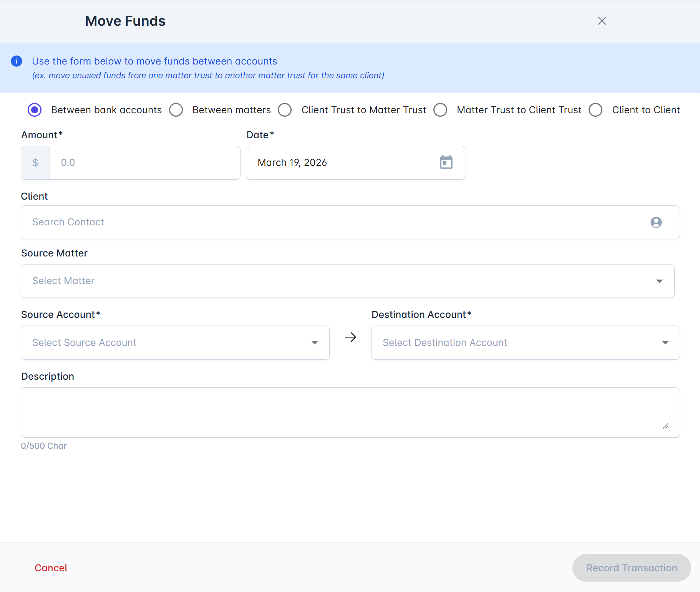This screenshot has width=700, height=592.
Task: Select Matter Trust to Client Trust option
Action: point(440,110)
